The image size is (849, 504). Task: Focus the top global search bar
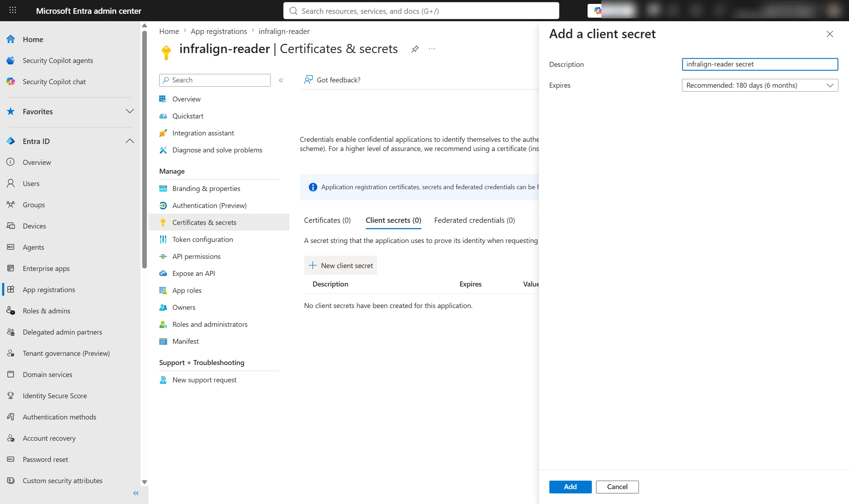421,11
